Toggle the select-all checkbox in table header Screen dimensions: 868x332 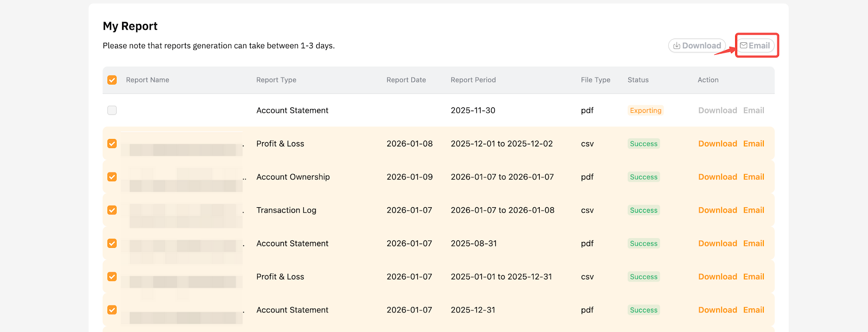point(112,80)
